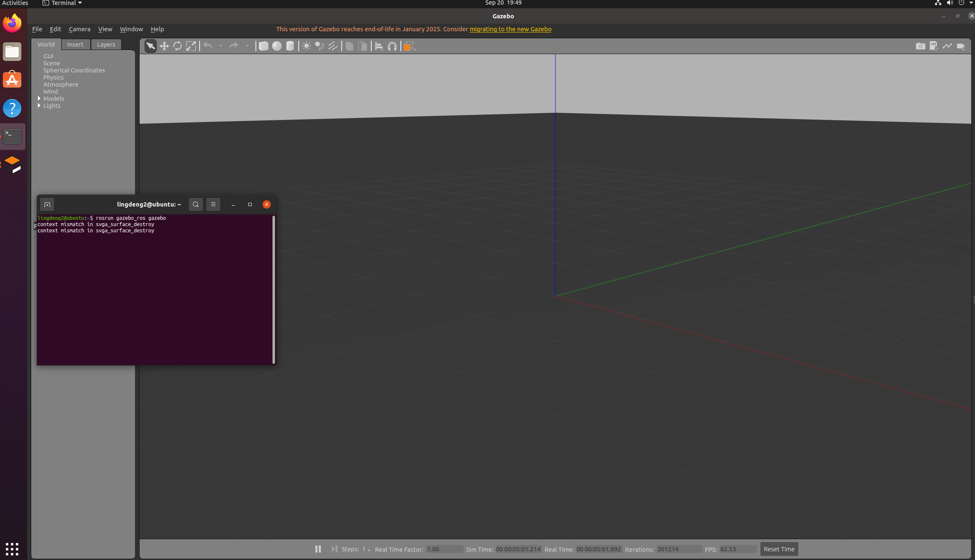Viewport: 975px width, 560px height.
Task: Open the orange view angle cube dropdown
Action: coord(409,46)
